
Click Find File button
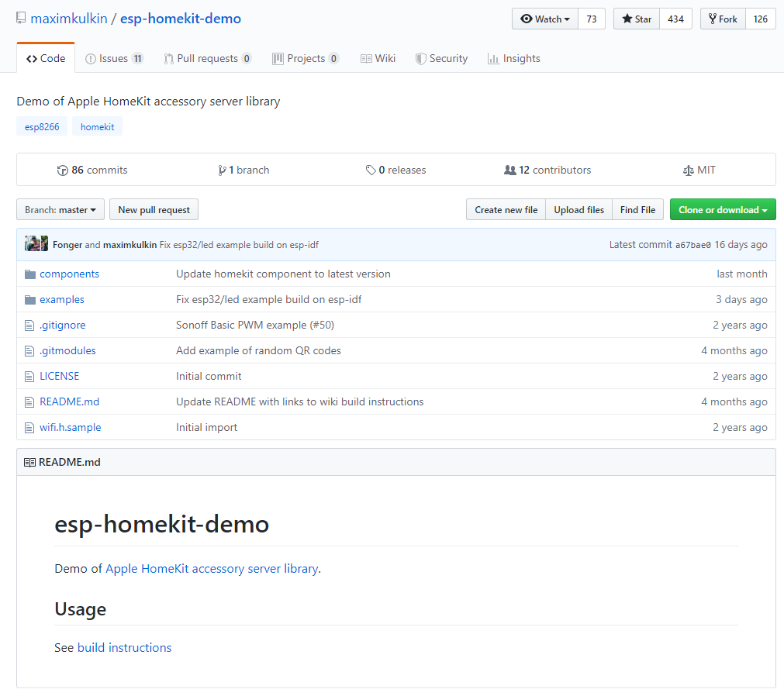637,210
